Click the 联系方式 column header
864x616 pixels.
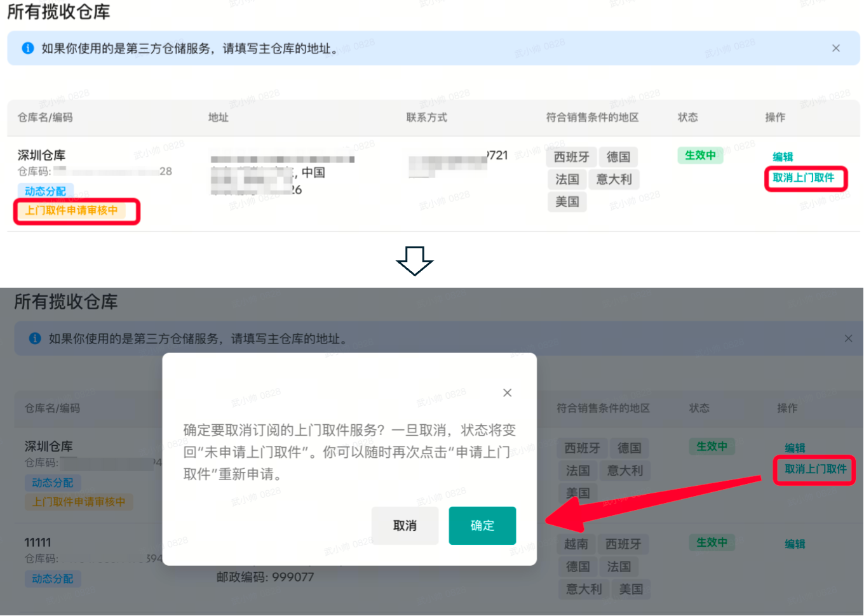click(x=427, y=117)
